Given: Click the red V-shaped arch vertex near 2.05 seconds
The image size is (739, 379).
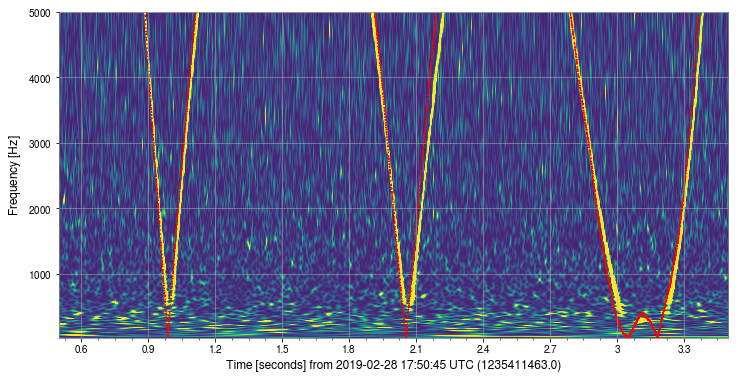Looking at the screenshot, I should (405, 335).
